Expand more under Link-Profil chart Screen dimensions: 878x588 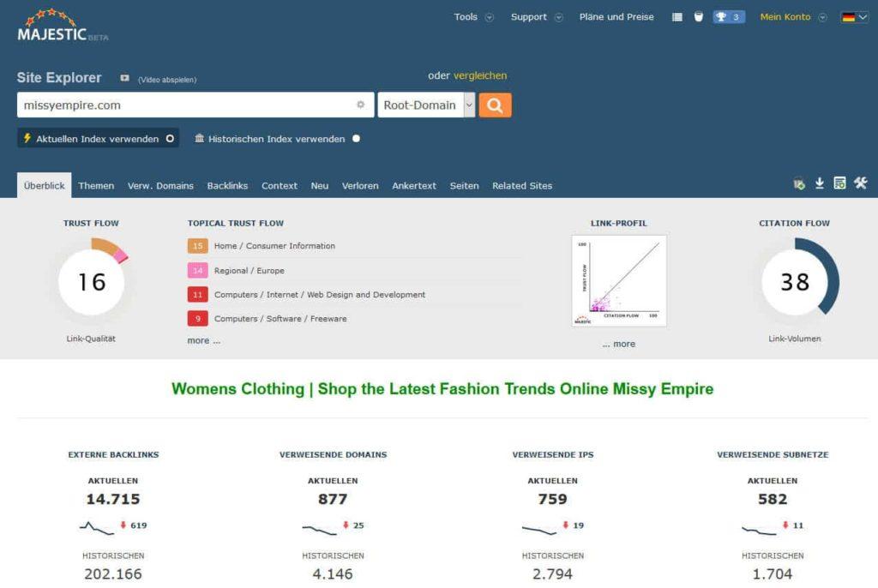619,344
